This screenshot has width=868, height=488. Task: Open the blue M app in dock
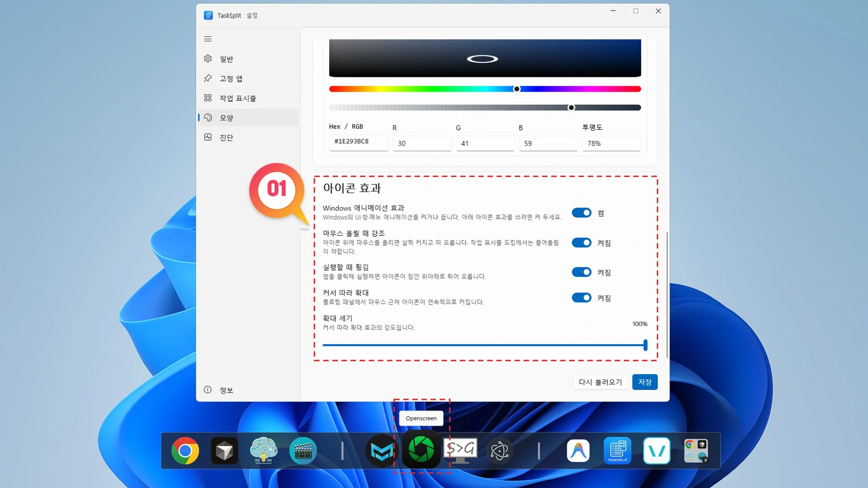pyautogui.click(x=382, y=450)
